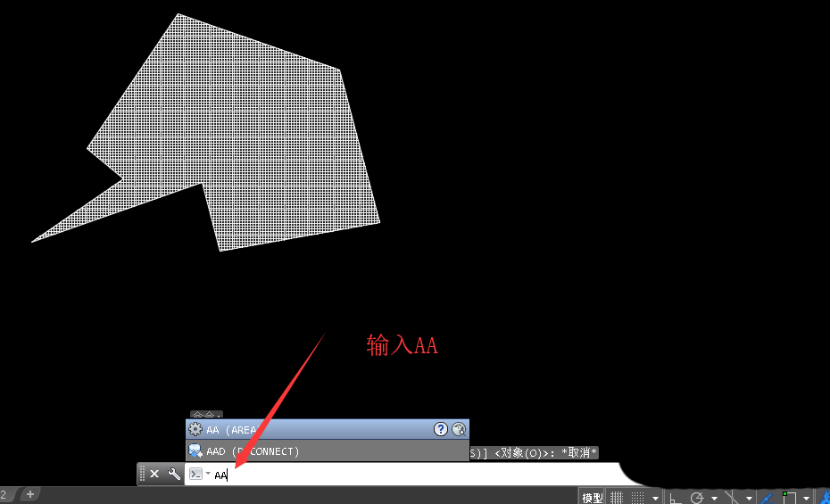Toggle 2D object snap
Screen dimensions: 830x504
789,498
